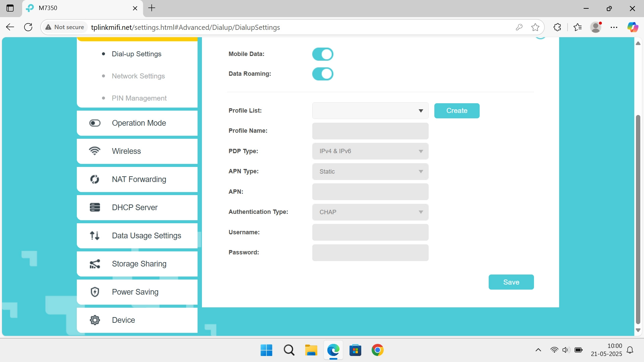Turn off the Mobile Data switch

[323, 54]
